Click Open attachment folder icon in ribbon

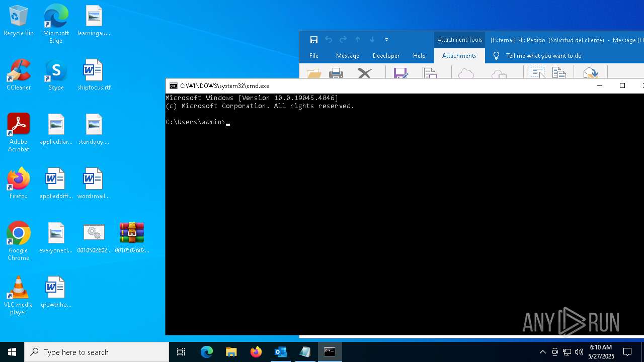tap(314, 73)
